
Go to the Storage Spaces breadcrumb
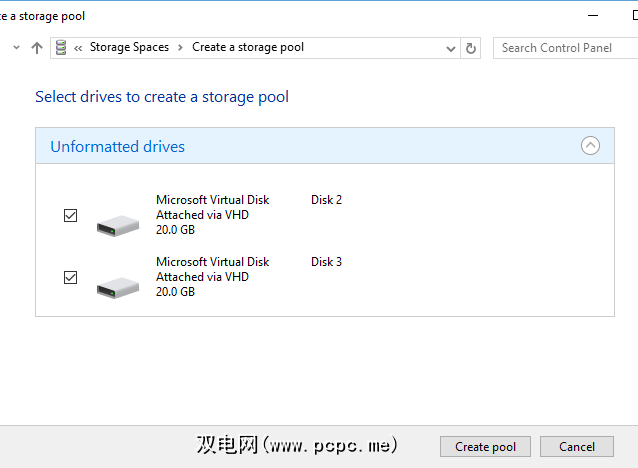(x=130, y=48)
